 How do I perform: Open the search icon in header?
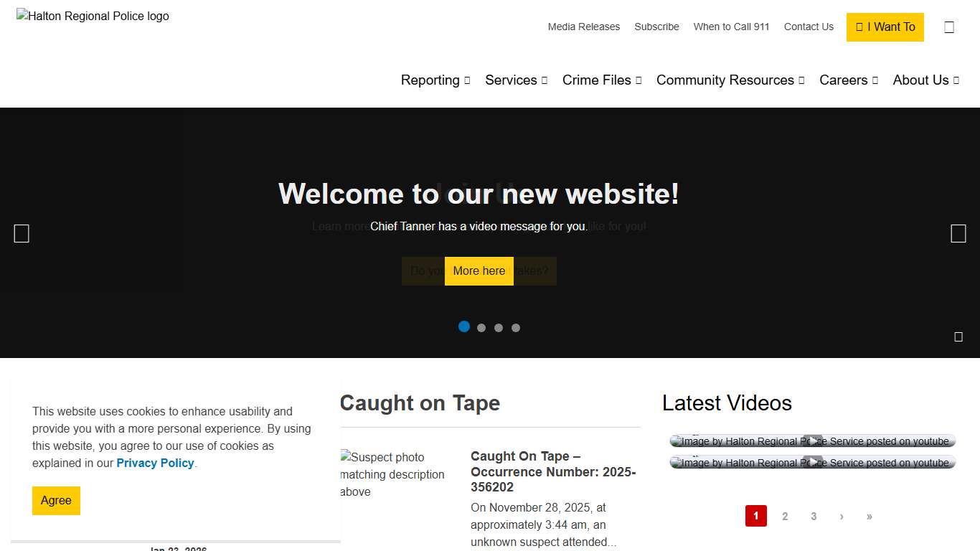coord(949,27)
